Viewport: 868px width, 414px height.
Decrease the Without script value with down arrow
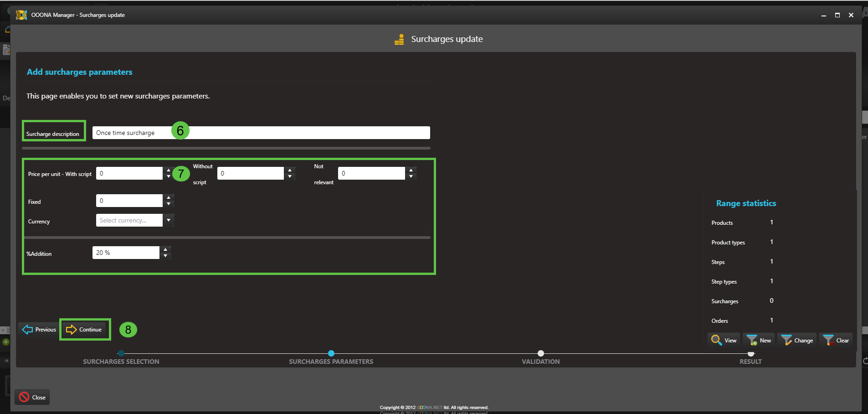coord(290,176)
